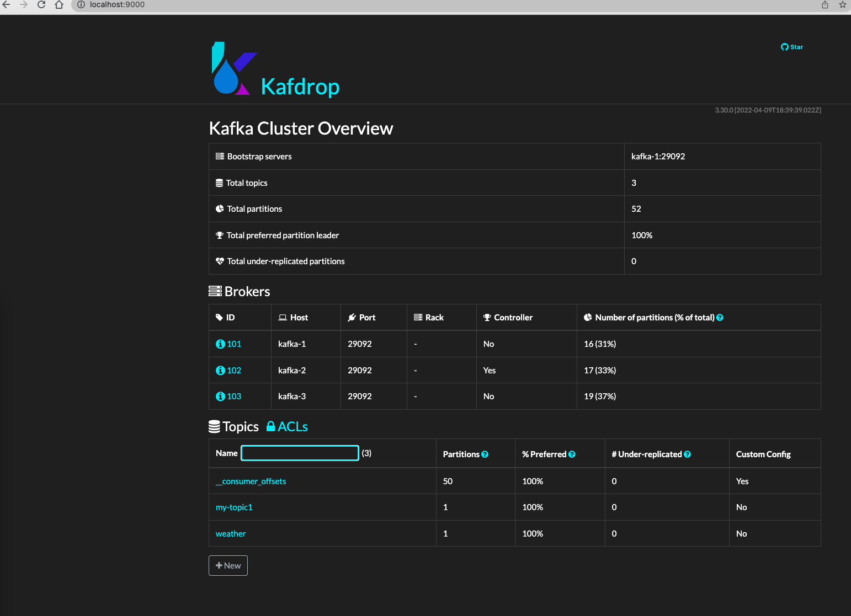Image resolution: width=851 pixels, height=616 pixels.
Task: Click host cell kafka-3
Action: (292, 397)
